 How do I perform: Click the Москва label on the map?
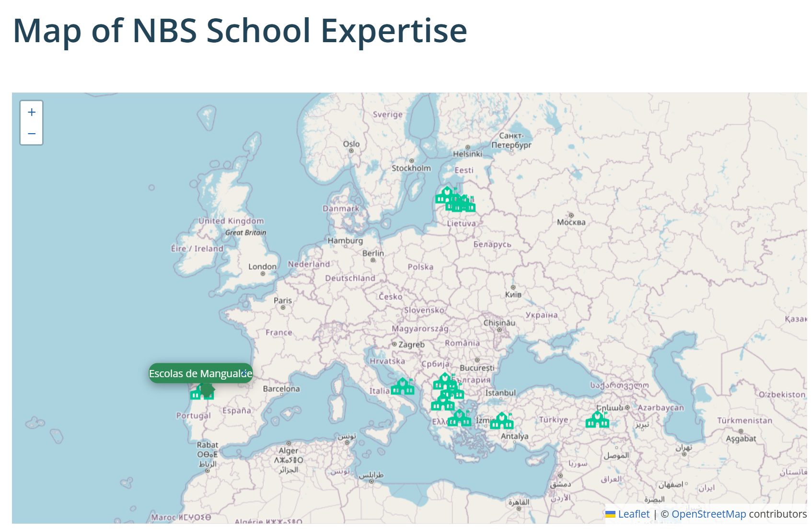571,222
